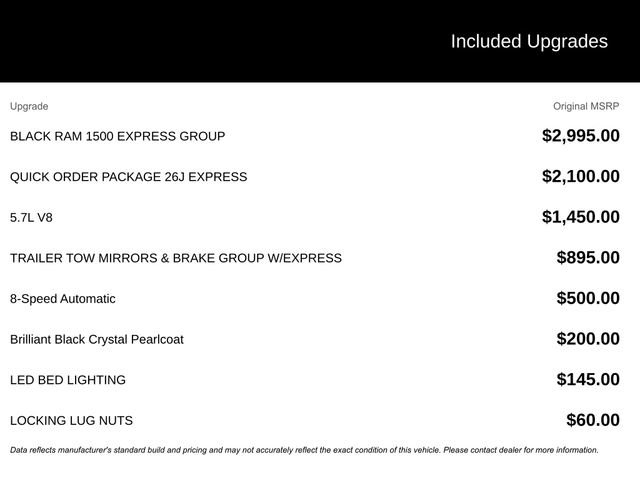The width and height of the screenshot is (640, 480).
Task: Select the LED Bed Lighting upgrade
Action: coord(67,380)
